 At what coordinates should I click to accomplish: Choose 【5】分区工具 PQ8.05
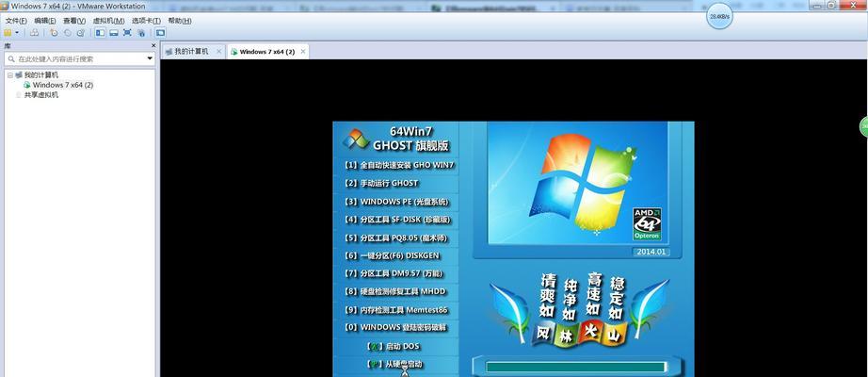(x=397, y=238)
